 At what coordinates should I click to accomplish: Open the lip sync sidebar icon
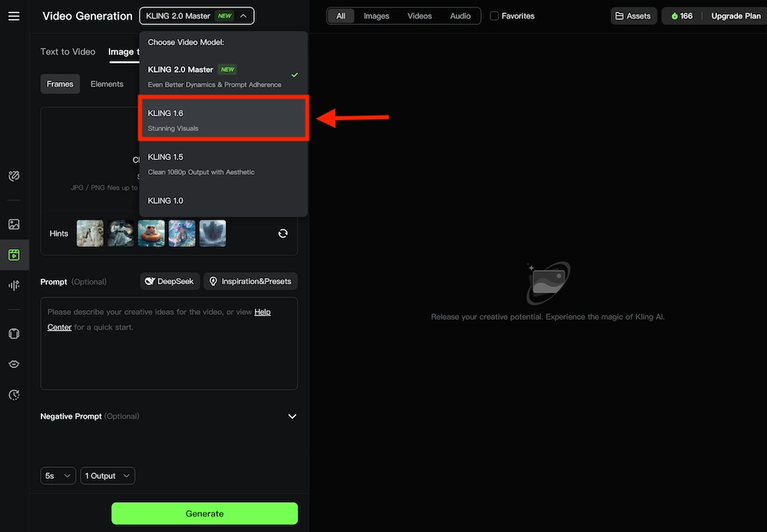click(x=14, y=364)
